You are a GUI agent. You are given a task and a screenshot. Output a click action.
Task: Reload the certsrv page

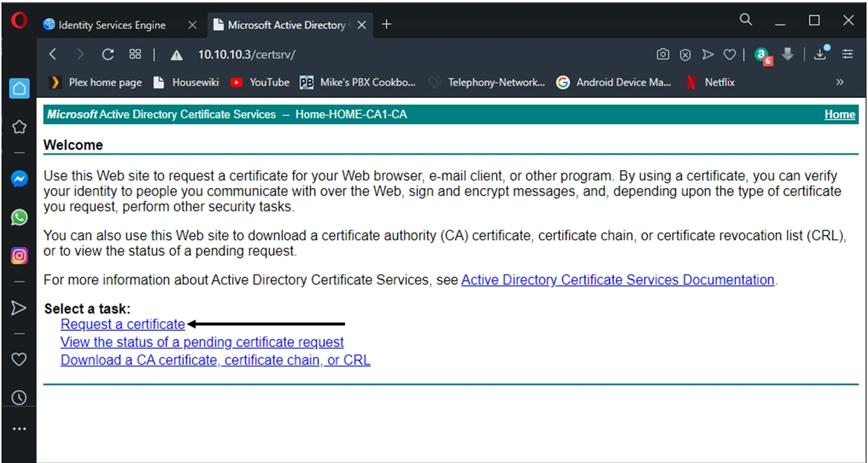[x=108, y=54]
